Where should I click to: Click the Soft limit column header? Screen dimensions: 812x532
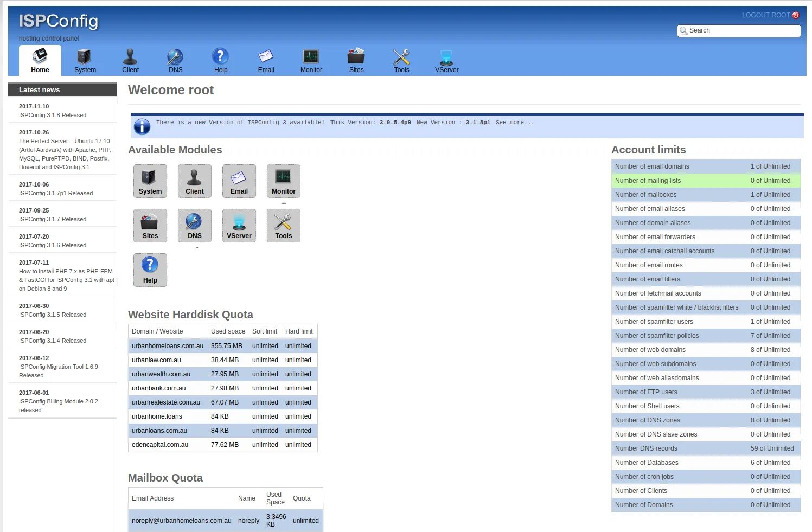tap(265, 331)
